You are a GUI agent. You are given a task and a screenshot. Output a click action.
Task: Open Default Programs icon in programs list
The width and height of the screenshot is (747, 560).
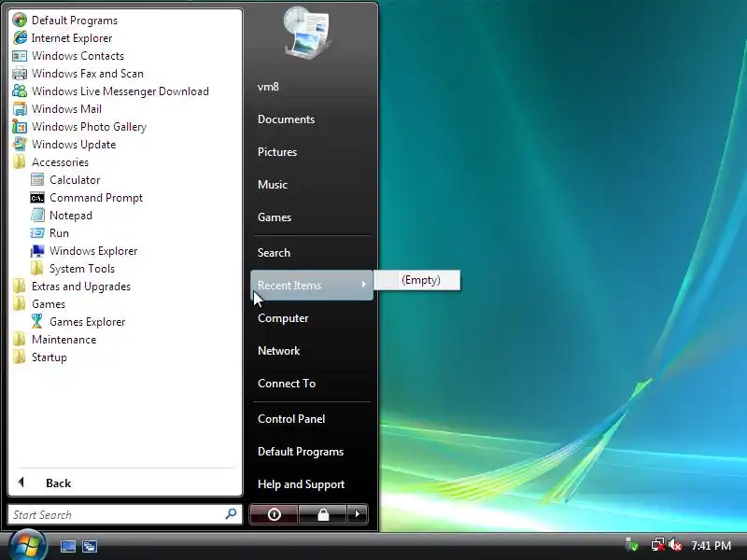coord(20,20)
